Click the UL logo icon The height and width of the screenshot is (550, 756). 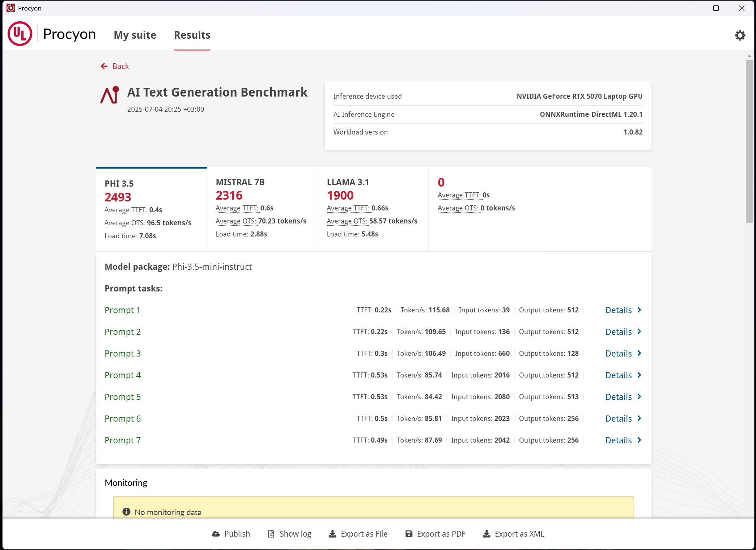(20, 34)
